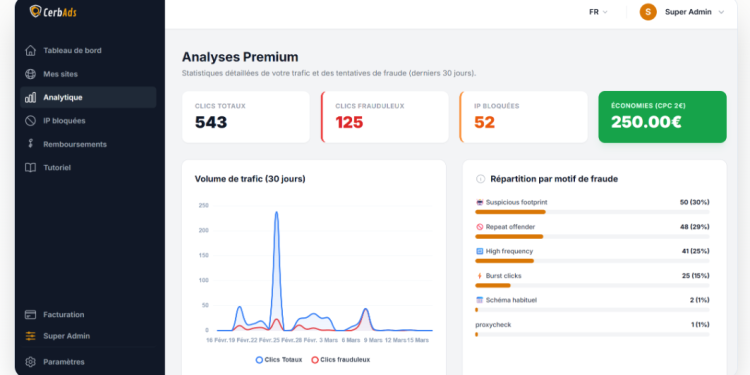Click the CerbAds shield logo
The height and width of the screenshot is (375, 750).
point(35,11)
